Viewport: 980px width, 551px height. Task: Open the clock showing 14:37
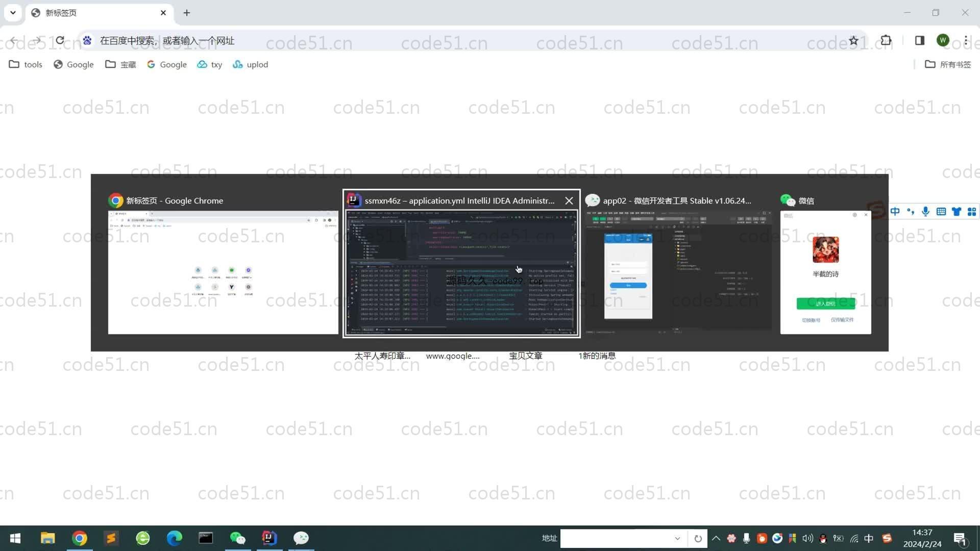(922, 538)
